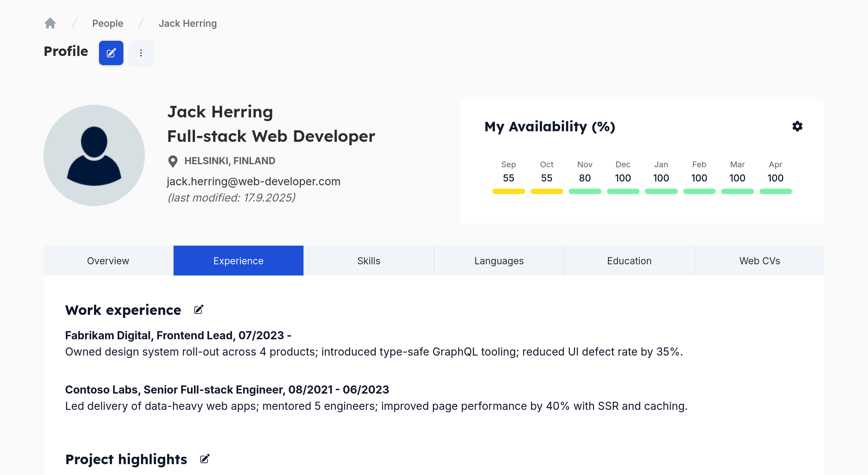Select the Web CVs tab
The height and width of the screenshot is (475, 868).
(x=759, y=261)
